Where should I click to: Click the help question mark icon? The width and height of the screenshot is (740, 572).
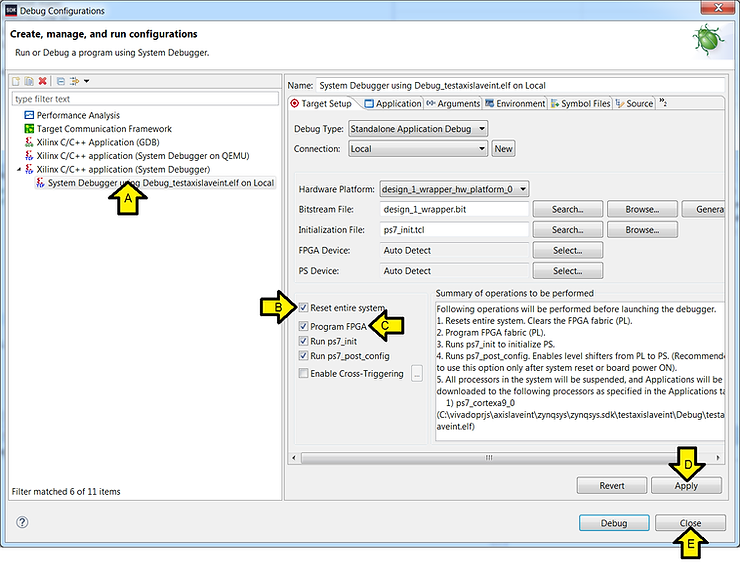coord(22,522)
